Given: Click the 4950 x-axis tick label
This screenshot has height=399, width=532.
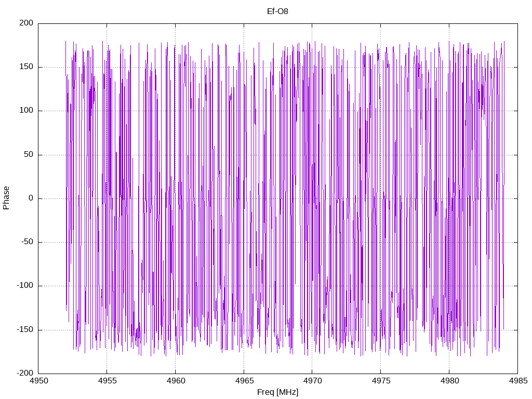Looking at the screenshot, I should 38,381.
